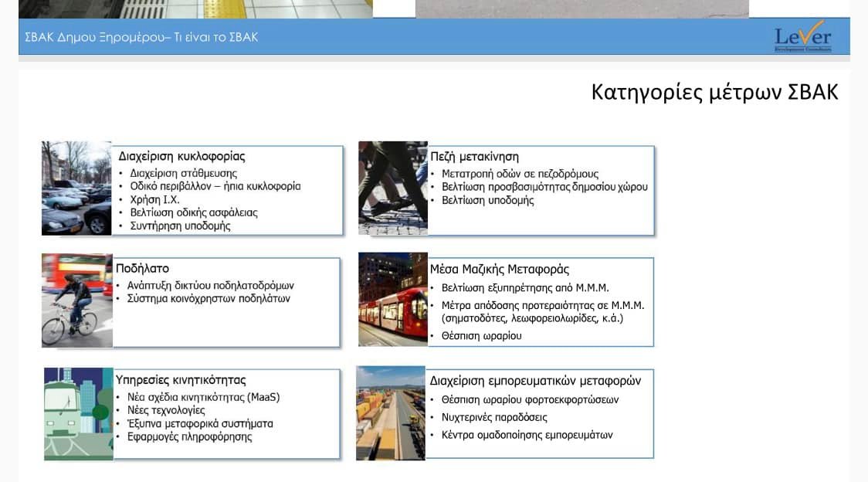Select the Θέσπιση ωραρίου φορτοεκφορτώσεων bullet

[530, 399]
